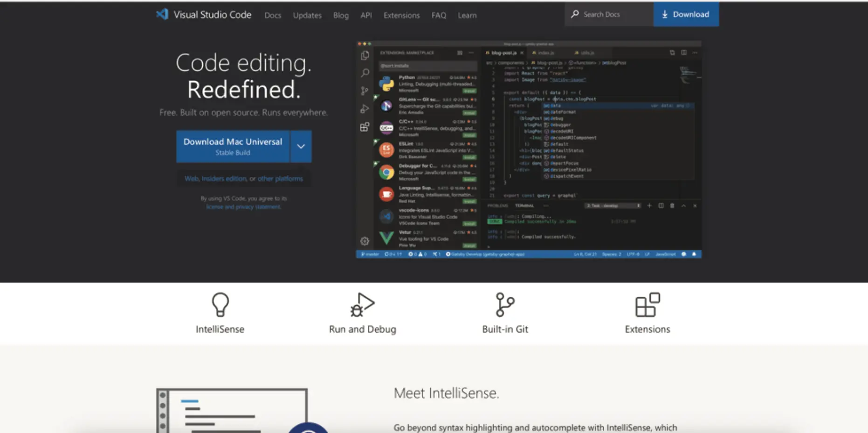The image size is (868, 433).
Task: Visit the FAQ page
Action: click(439, 15)
